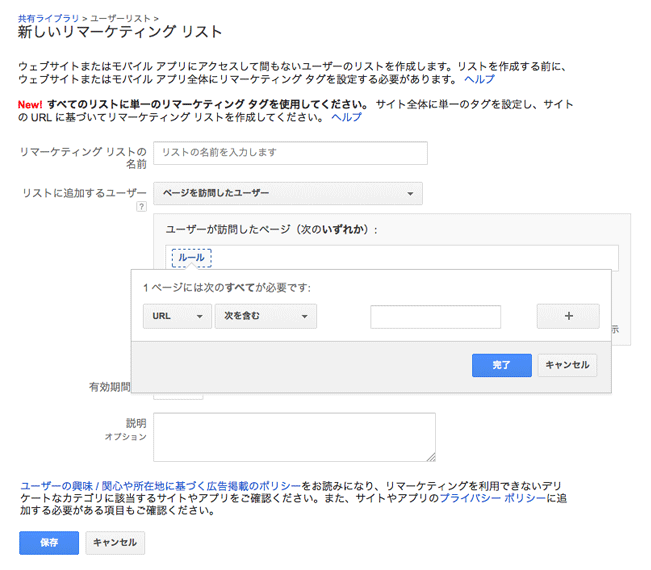
Task: Click the plus button to add condition
Action: [x=568, y=316]
